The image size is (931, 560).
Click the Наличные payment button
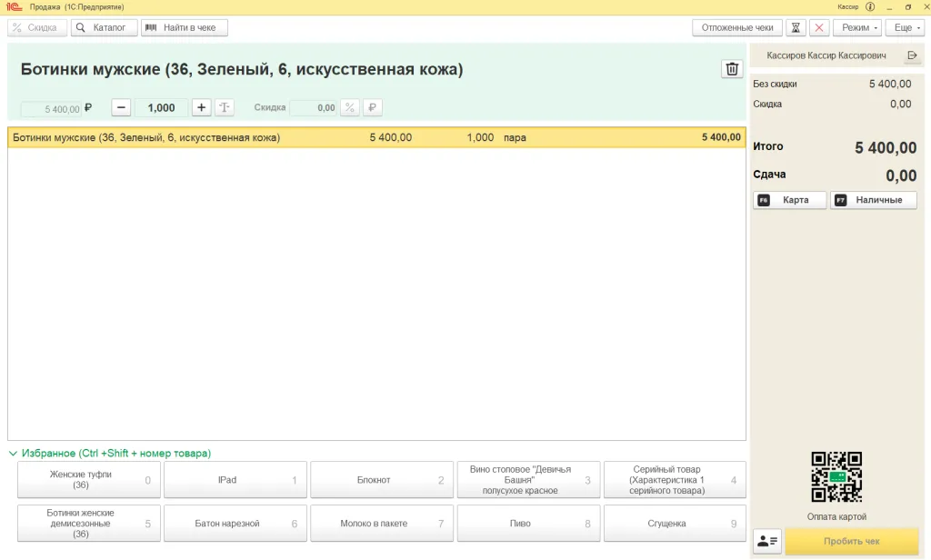click(x=874, y=200)
